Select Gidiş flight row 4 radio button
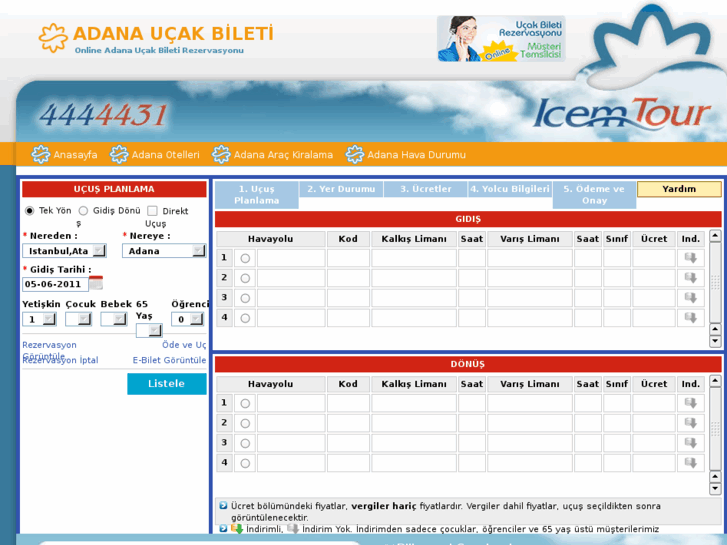The image size is (727, 545). [245, 318]
